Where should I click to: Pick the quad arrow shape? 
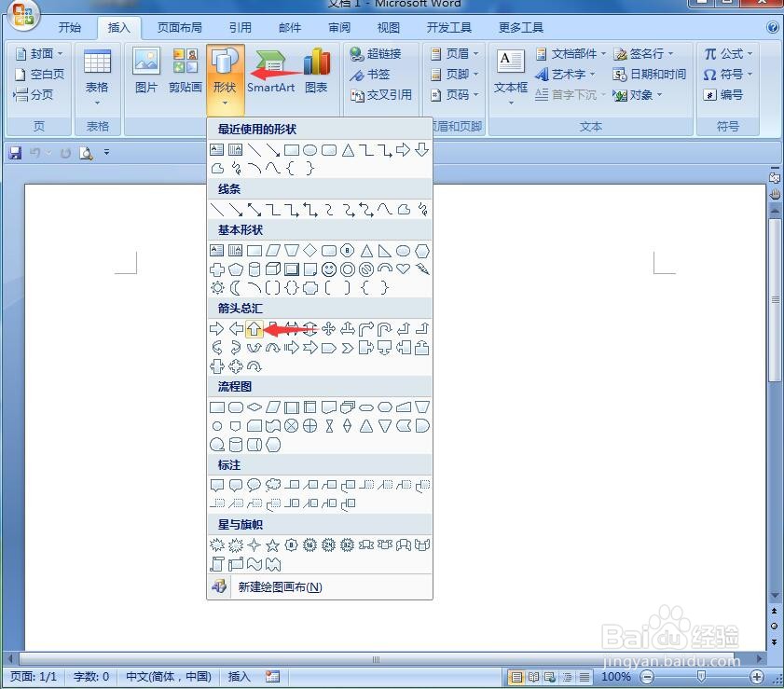pos(328,328)
